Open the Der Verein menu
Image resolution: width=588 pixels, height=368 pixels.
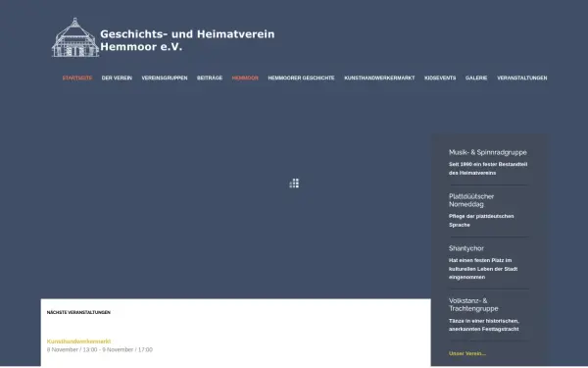coord(117,79)
